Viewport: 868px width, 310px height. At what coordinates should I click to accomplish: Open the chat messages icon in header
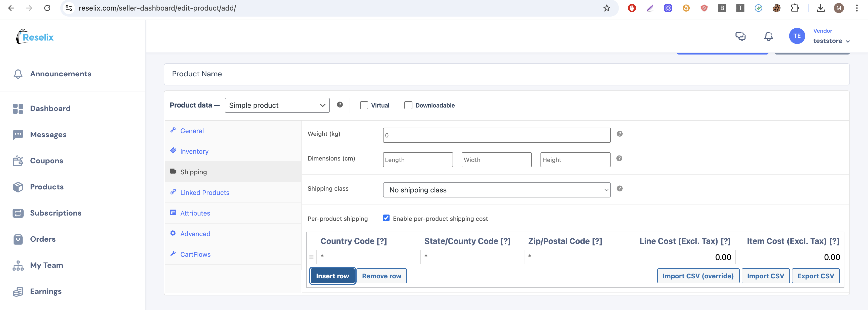[740, 36]
